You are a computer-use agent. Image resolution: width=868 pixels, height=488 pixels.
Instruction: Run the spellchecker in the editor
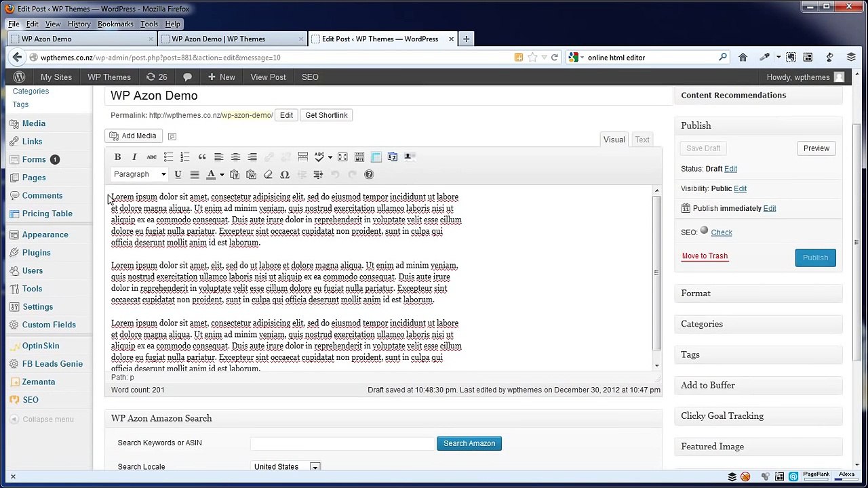coord(319,157)
